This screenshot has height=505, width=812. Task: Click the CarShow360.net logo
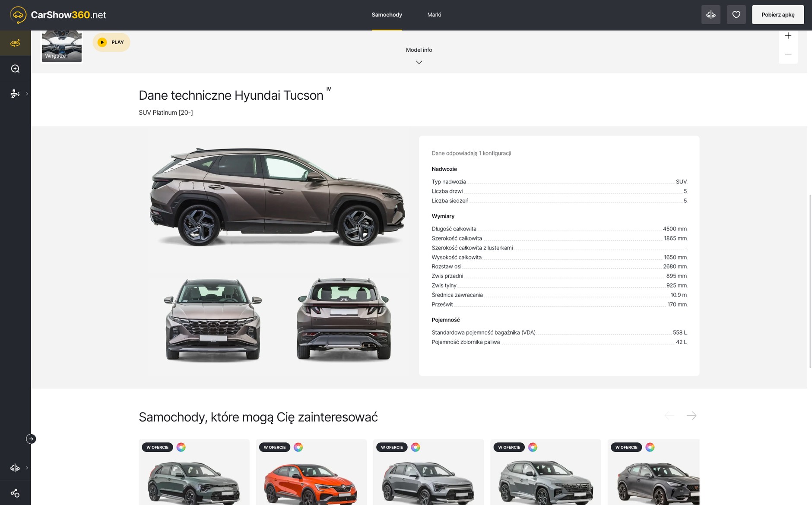58,15
